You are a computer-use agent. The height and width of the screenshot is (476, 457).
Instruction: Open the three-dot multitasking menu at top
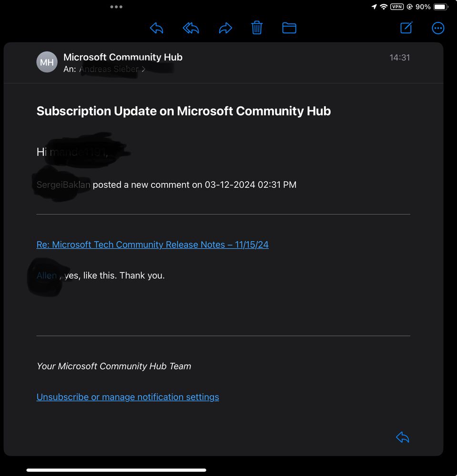(116, 7)
